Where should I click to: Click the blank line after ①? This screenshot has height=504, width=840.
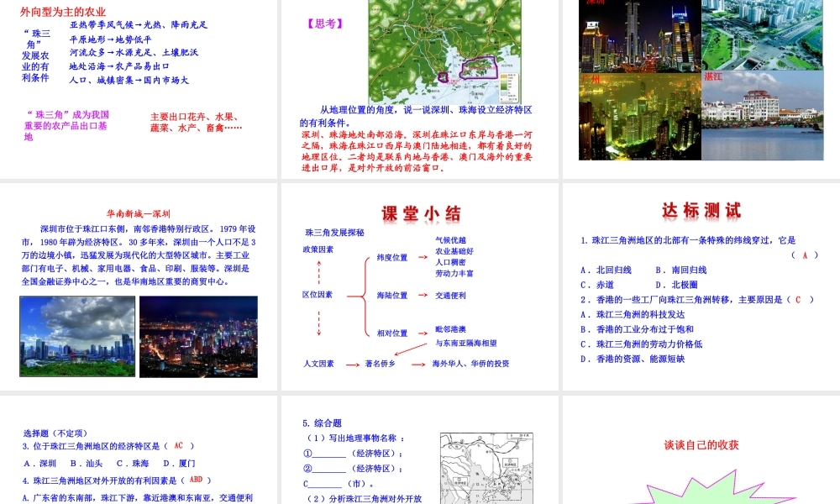click(329, 455)
